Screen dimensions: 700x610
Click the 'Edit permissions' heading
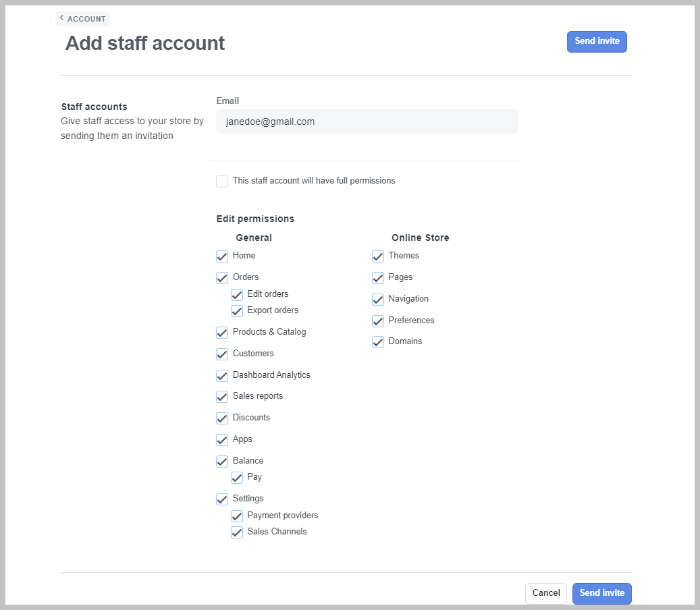255,219
